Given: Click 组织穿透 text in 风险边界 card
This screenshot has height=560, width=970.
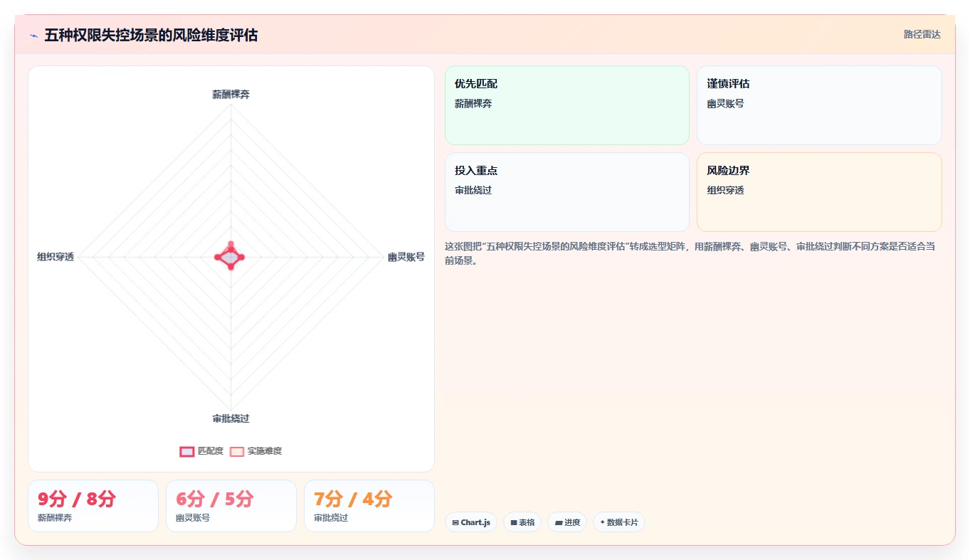Looking at the screenshot, I should coord(725,190).
